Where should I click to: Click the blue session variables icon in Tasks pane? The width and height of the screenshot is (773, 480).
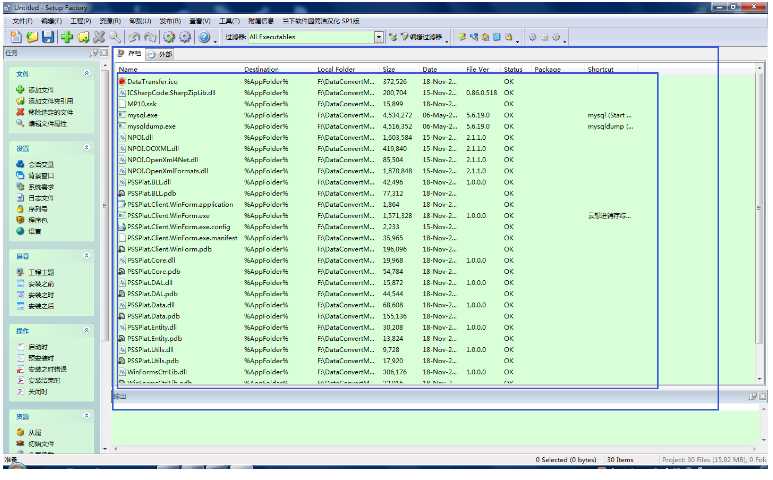point(20,164)
